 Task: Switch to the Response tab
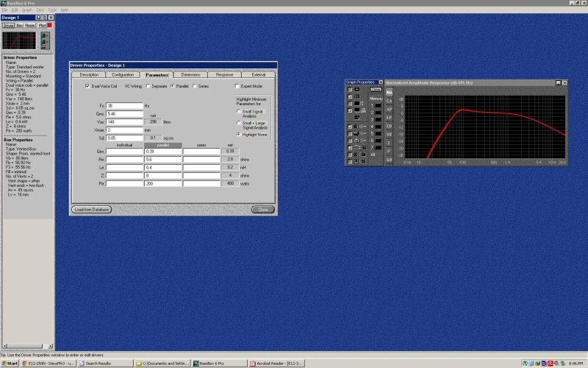[225, 75]
